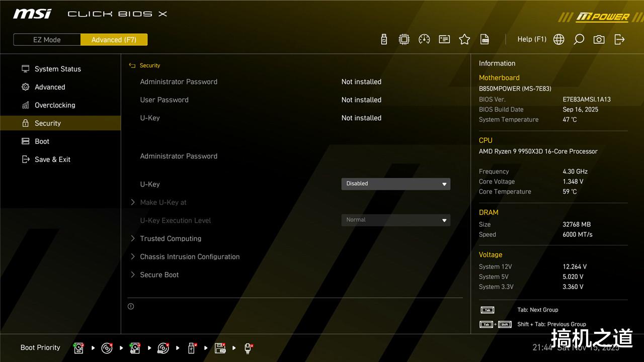Open the LOG file icon
Image resolution: width=644 pixels, height=362 pixels.
485,39
